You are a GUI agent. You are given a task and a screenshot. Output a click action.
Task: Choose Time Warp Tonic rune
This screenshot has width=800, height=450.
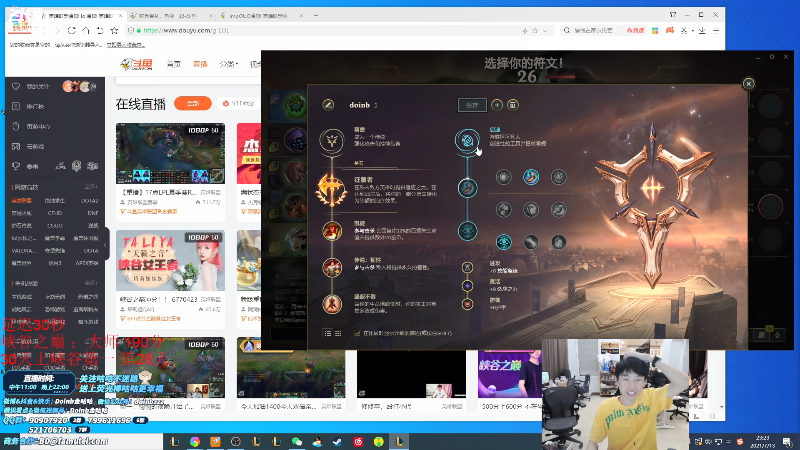(x=559, y=242)
